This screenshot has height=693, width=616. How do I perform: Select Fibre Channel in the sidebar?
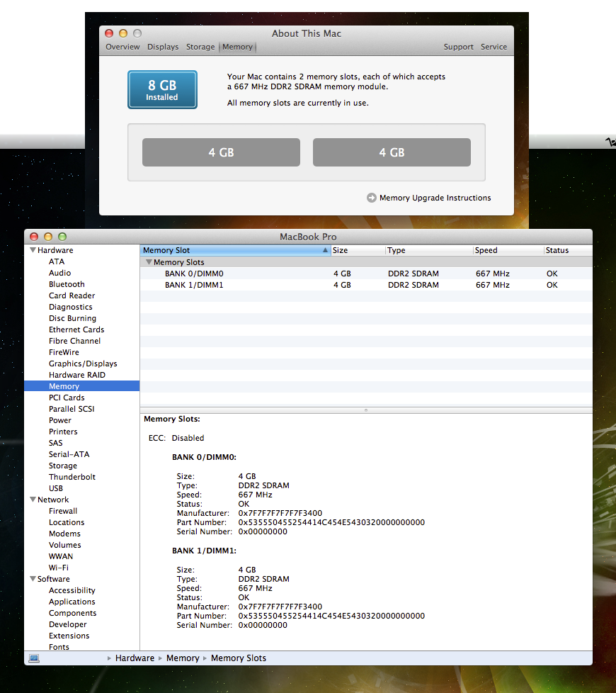pyautogui.click(x=74, y=341)
